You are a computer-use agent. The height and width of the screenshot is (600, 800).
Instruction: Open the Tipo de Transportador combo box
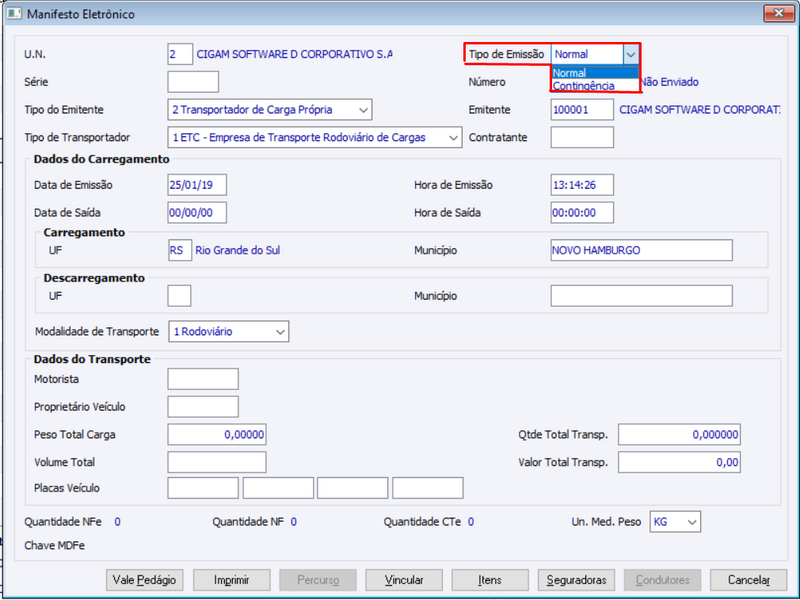315,137
